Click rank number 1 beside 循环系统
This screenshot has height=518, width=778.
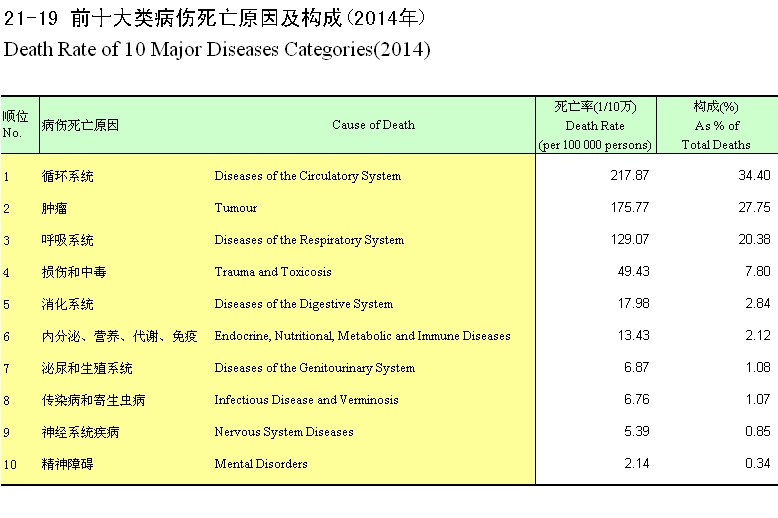tap(6, 177)
